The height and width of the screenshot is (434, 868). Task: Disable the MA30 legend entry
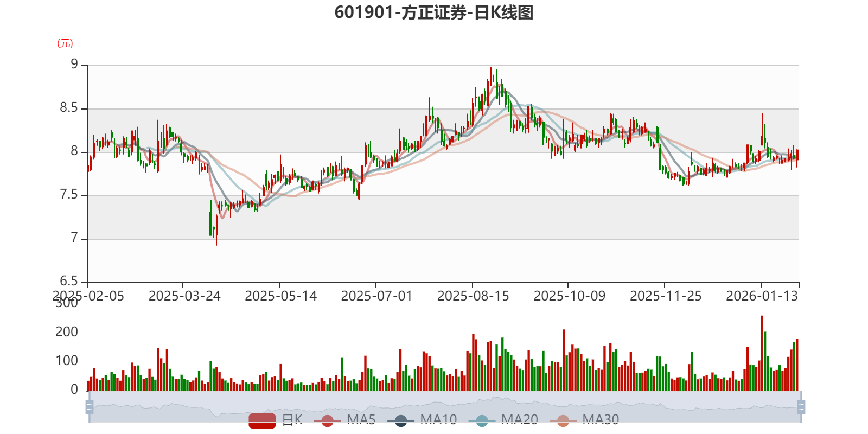click(x=584, y=420)
